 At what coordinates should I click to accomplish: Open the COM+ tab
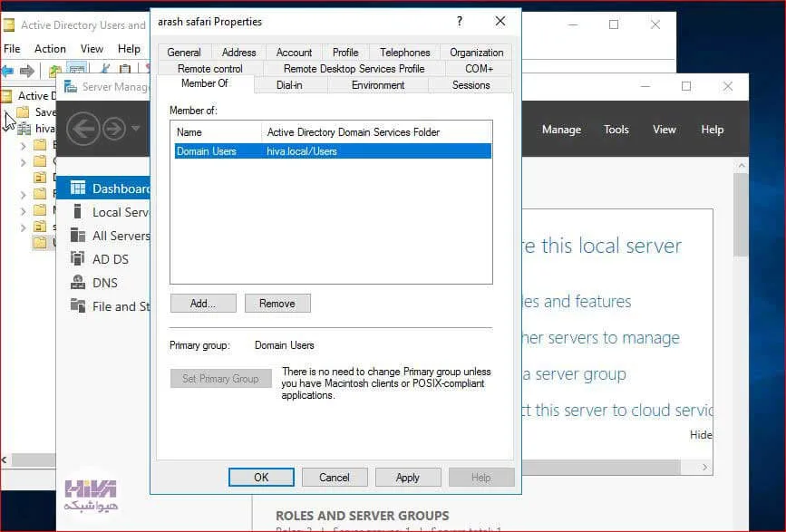click(479, 69)
